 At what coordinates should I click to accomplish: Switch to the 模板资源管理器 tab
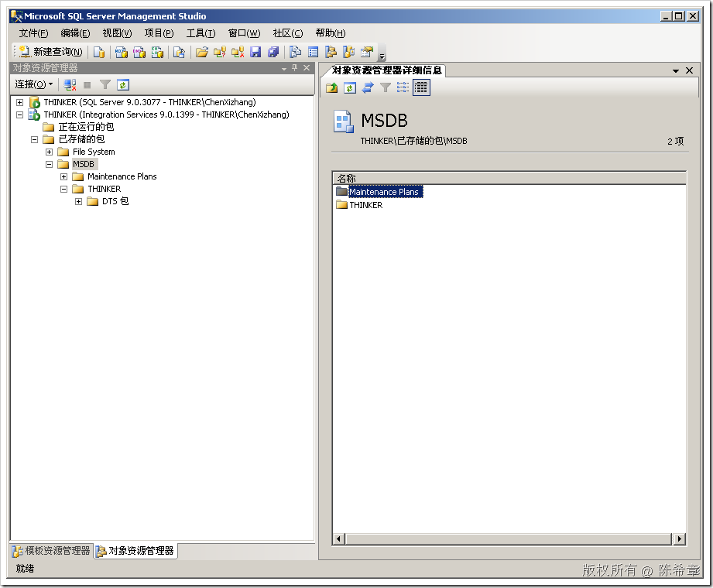(52, 551)
